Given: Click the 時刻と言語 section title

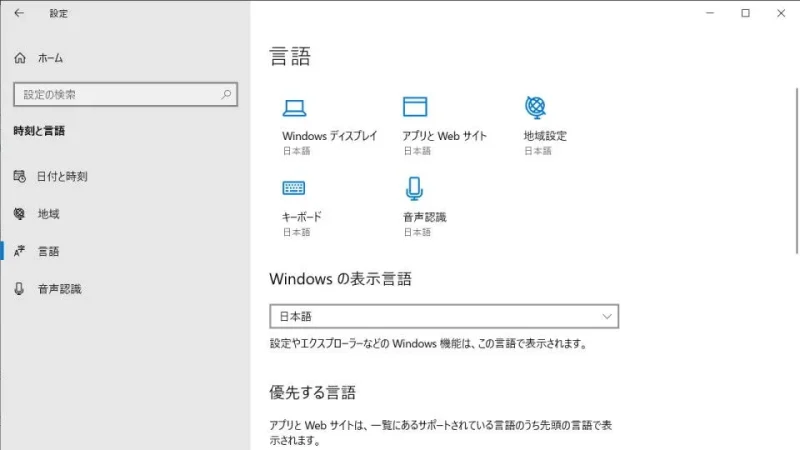Looking at the screenshot, I should (x=39, y=131).
